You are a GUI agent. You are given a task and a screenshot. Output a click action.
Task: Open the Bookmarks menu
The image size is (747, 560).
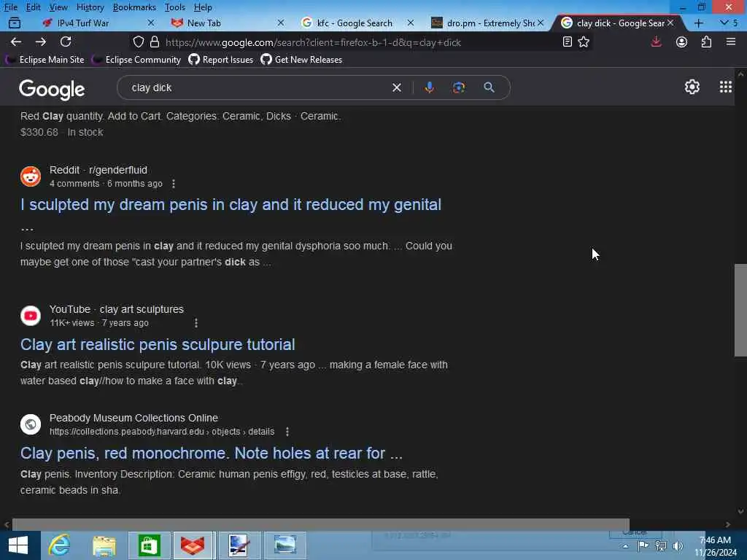(x=134, y=7)
